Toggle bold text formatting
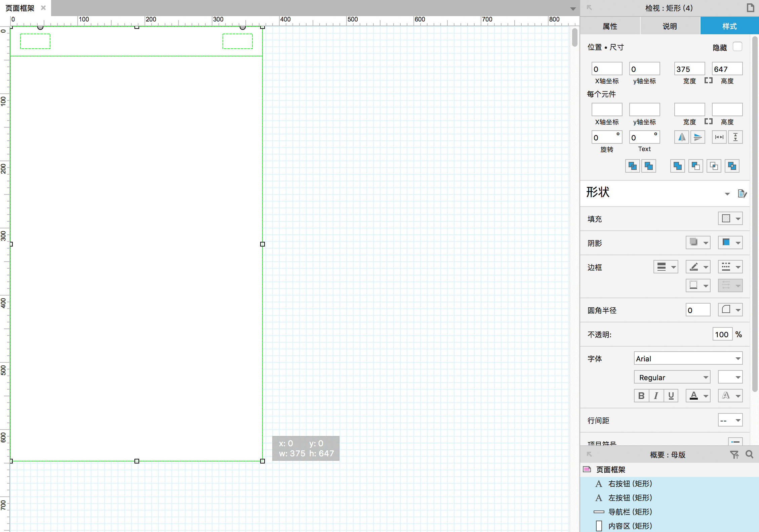The width and height of the screenshot is (759, 532). (x=641, y=396)
